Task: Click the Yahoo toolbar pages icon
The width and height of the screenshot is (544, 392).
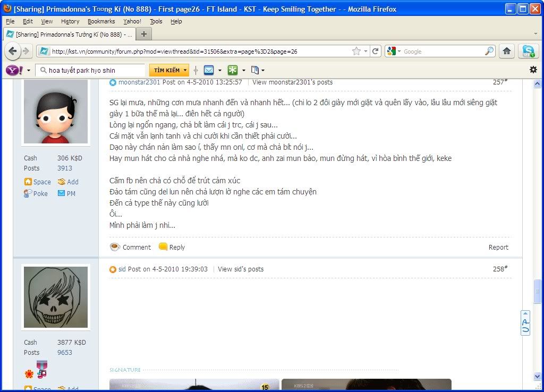Action: pos(254,71)
